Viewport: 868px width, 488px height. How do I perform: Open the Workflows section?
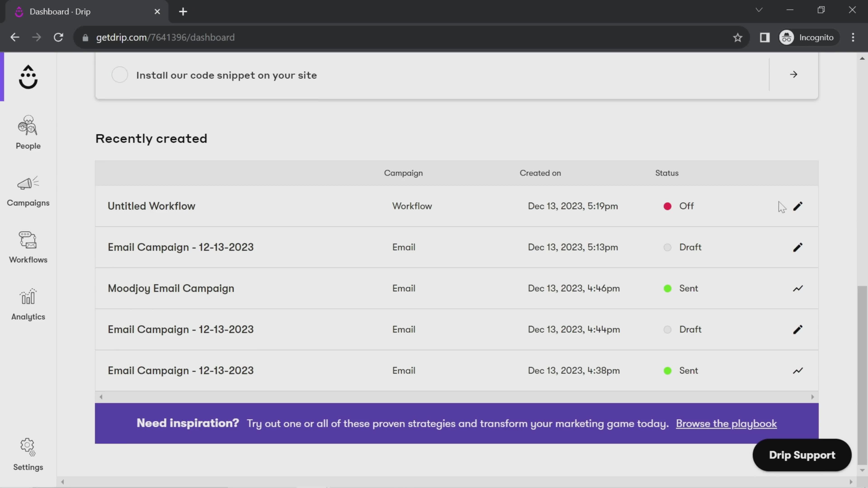28,247
